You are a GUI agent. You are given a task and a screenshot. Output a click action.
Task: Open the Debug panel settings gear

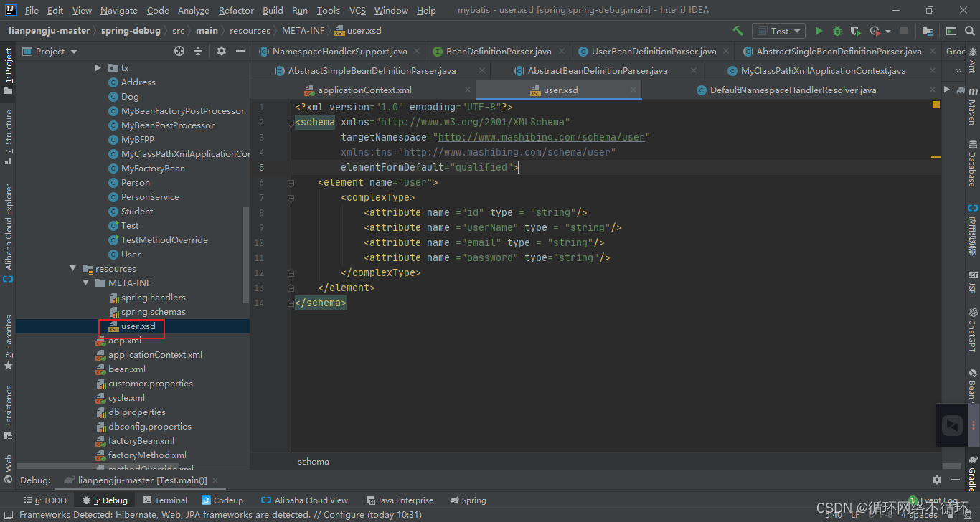937,480
